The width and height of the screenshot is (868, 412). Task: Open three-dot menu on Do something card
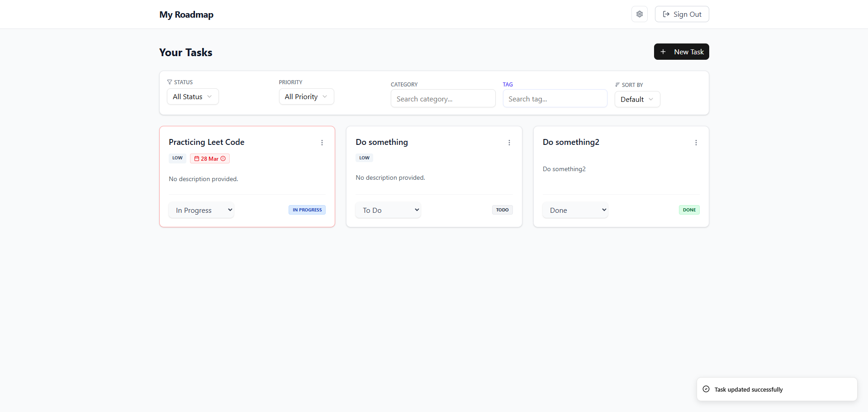coord(509,143)
